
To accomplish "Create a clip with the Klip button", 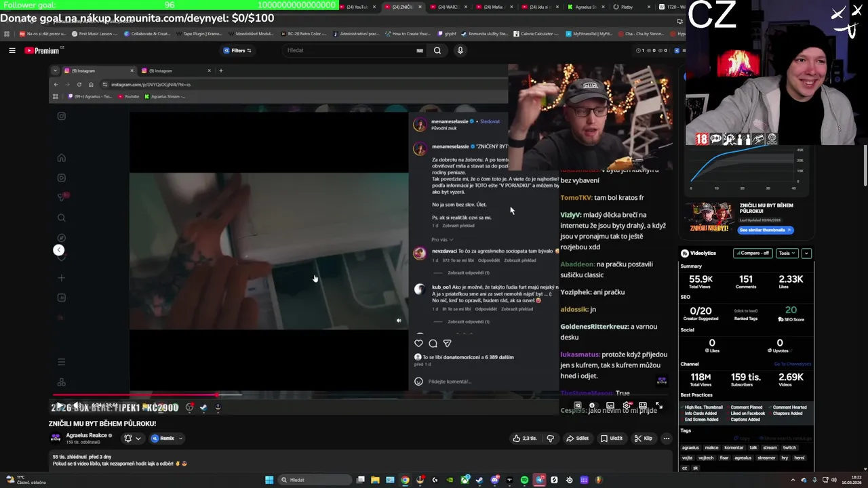I will (x=644, y=439).
